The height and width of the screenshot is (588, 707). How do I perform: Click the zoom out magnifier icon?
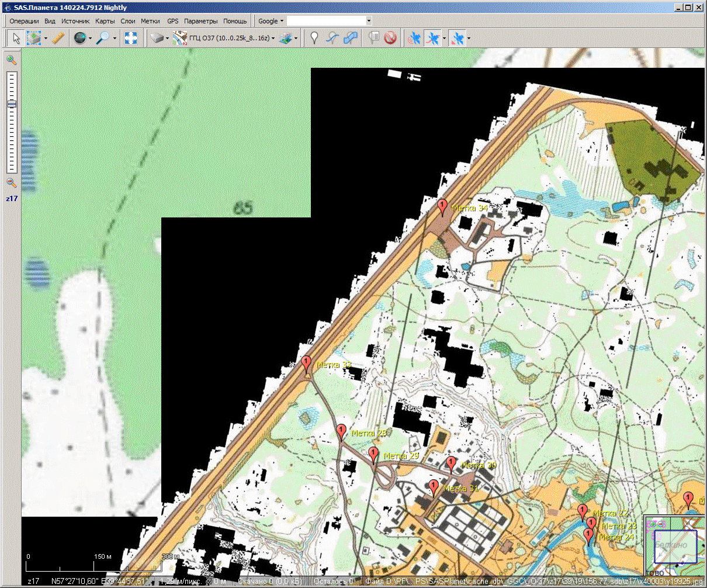11,183
